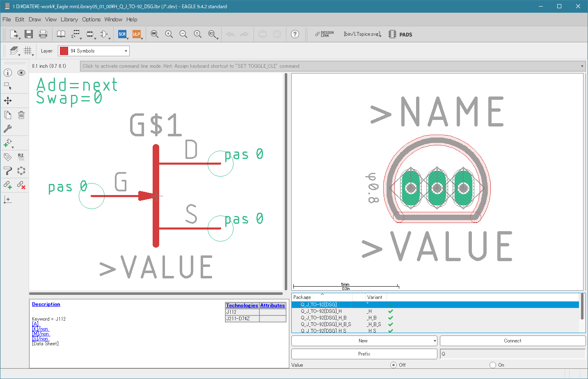The height and width of the screenshot is (379, 588).
Task: Click the Info tool icon
Action: (8, 73)
